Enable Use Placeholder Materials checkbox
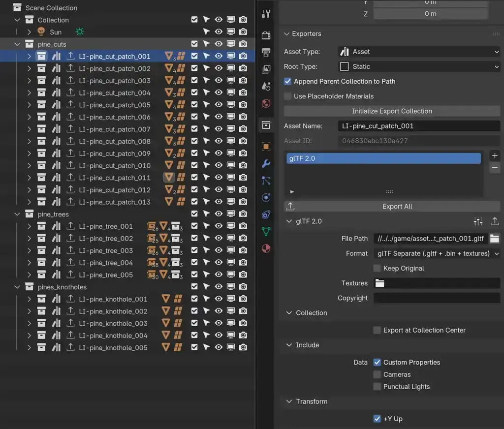The image size is (504, 429). (x=288, y=96)
